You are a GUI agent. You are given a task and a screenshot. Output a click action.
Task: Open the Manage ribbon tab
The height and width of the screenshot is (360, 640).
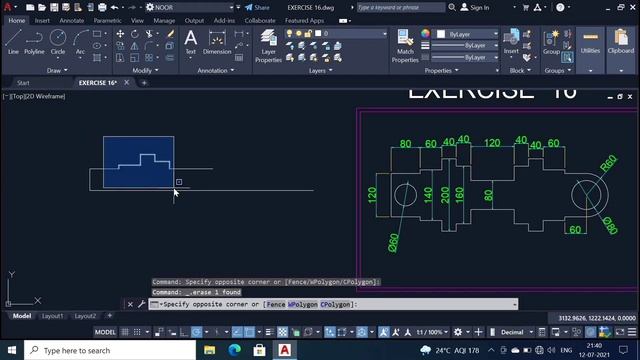pos(164,20)
